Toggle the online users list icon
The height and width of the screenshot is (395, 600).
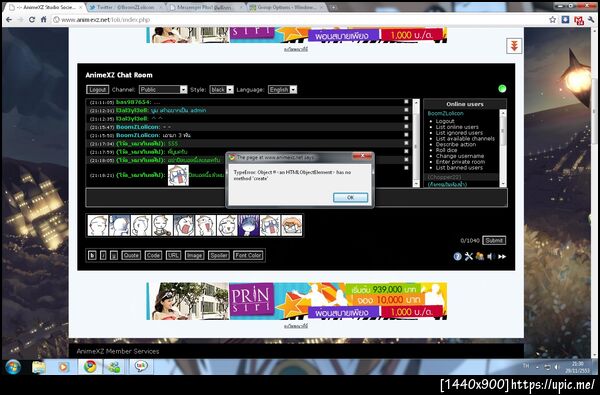[x=480, y=256]
